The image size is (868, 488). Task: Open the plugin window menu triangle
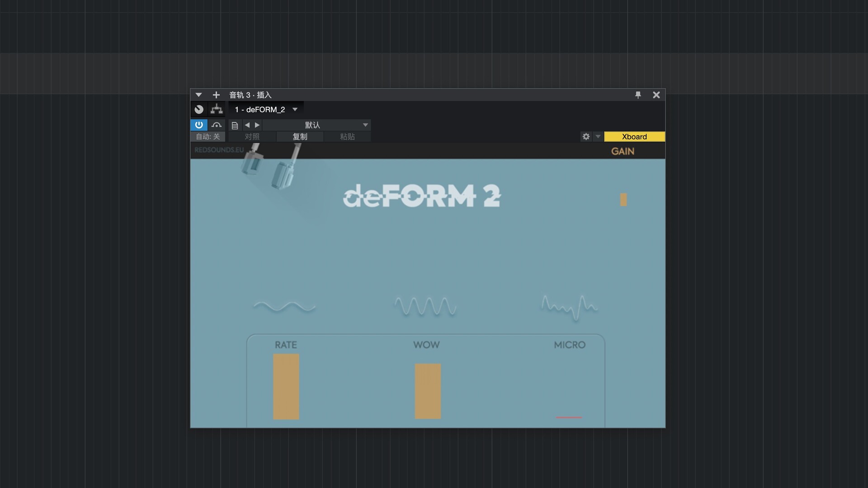[198, 95]
